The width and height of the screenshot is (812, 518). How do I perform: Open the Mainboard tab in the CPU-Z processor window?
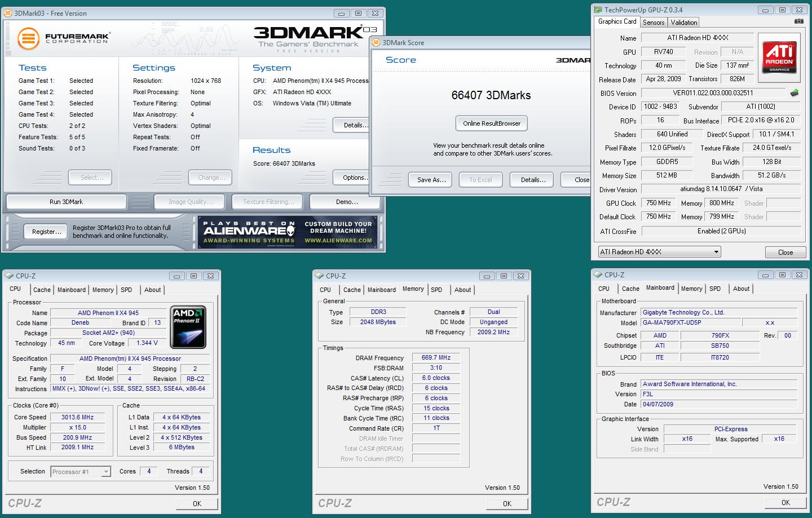click(x=72, y=290)
